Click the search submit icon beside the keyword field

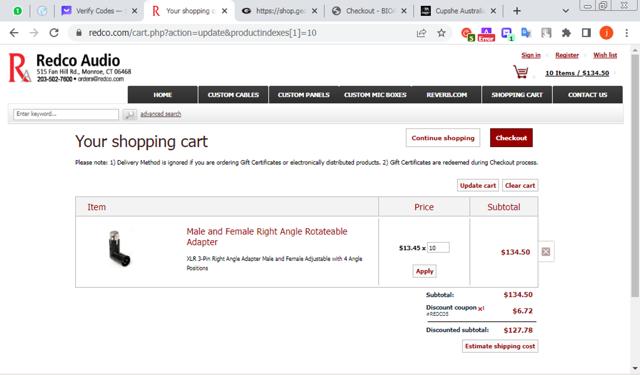point(130,114)
